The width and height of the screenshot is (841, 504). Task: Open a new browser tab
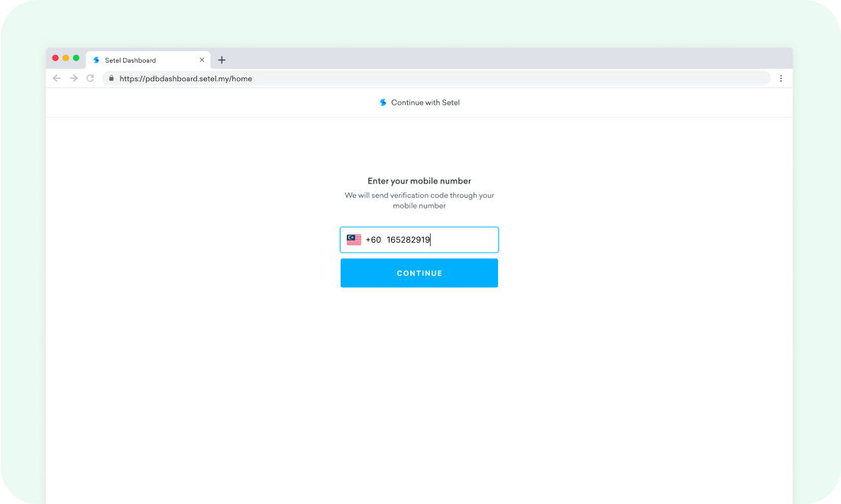(222, 60)
